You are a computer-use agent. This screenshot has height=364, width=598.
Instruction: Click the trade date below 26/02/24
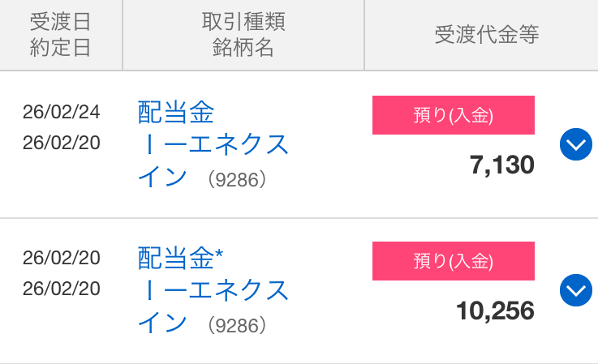[62, 143]
